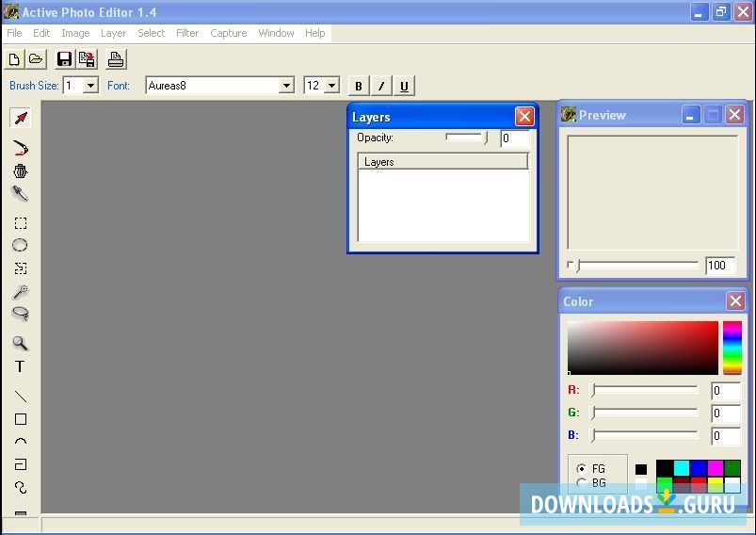Image resolution: width=756 pixels, height=535 pixels.
Task: Click the R value input field
Action: (726, 390)
